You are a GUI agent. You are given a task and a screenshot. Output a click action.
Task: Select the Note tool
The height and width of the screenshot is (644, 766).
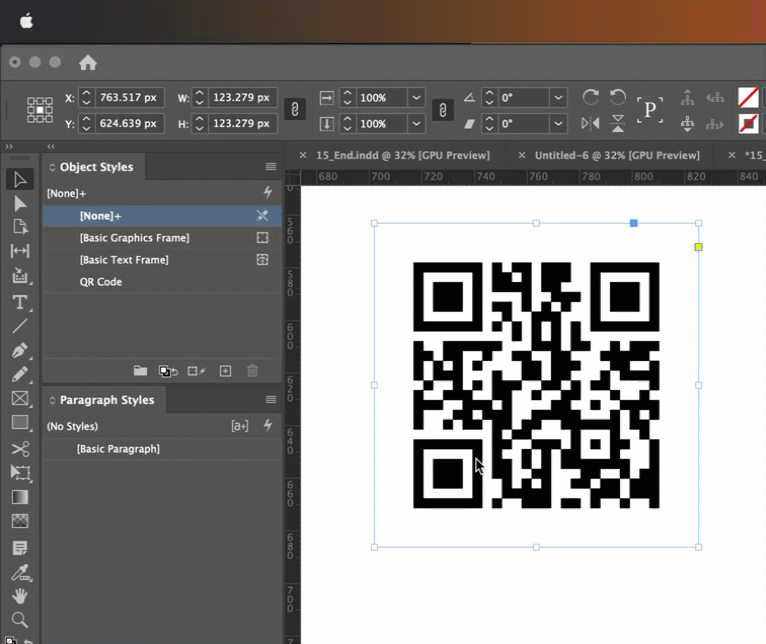click(20, 548)
